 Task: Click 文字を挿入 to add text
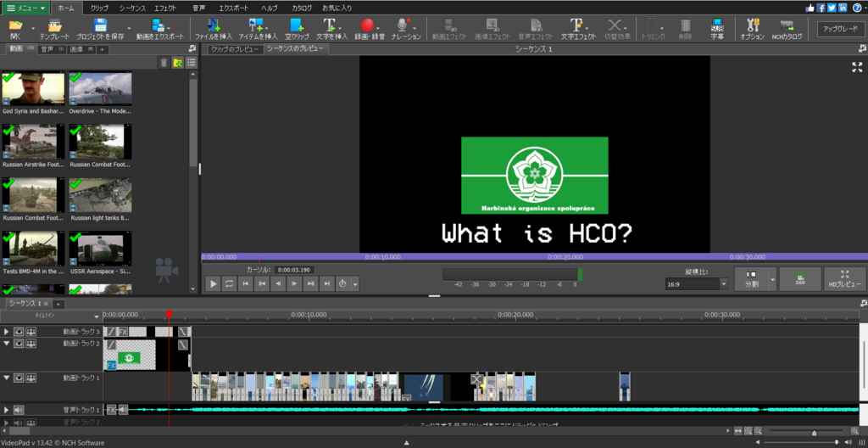coord(332,29)
